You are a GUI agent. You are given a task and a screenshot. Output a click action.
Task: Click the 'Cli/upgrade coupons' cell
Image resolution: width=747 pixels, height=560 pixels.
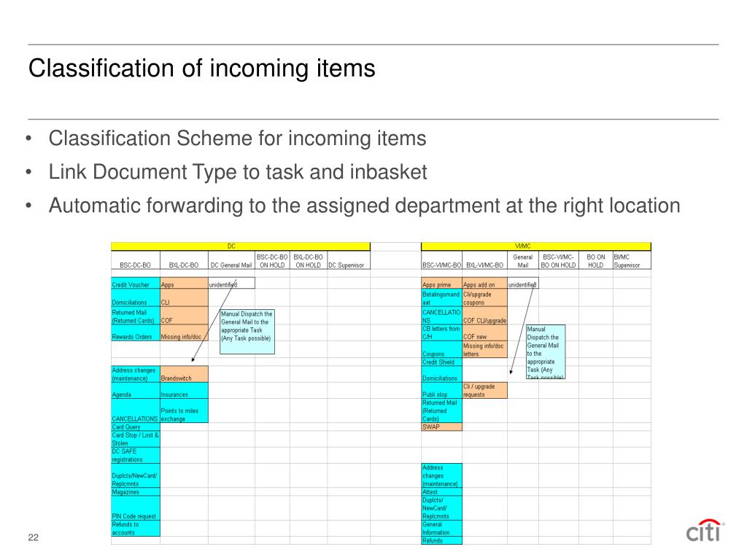(x=484, y=298)
